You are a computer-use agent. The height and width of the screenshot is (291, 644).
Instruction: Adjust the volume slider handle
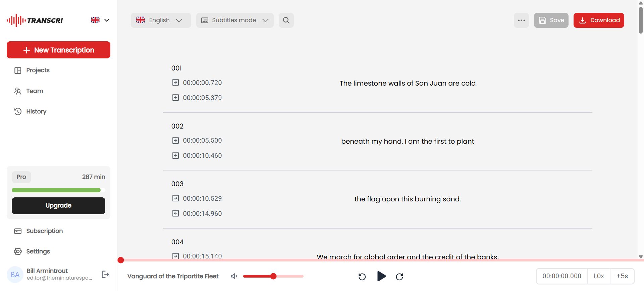pyautogui.click(x=273, y=276)
